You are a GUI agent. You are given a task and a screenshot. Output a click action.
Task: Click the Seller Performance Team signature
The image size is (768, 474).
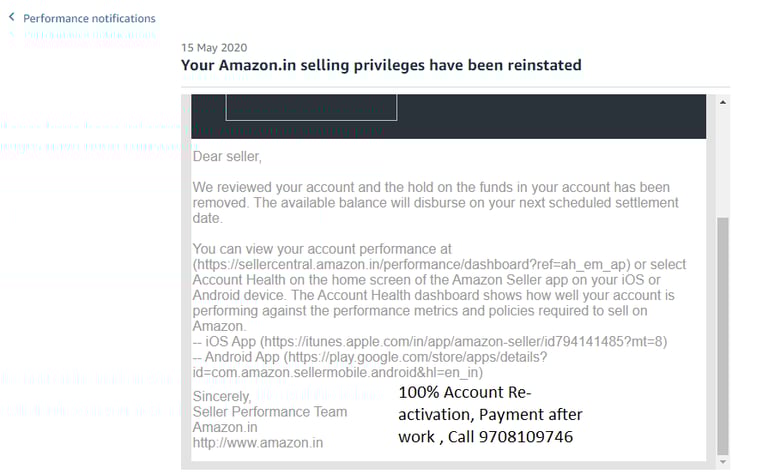pyautogui.click(x=270, y=412)
